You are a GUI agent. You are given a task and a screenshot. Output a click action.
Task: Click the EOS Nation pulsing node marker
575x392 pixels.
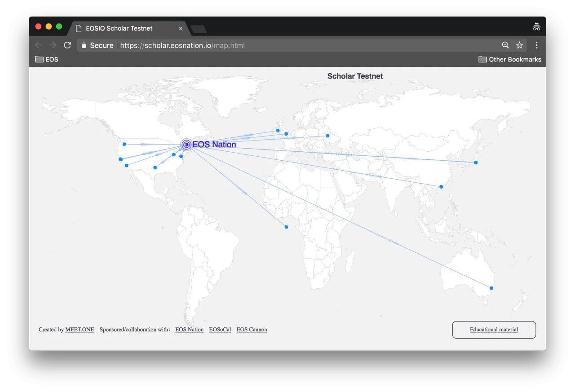coord(186,145)
